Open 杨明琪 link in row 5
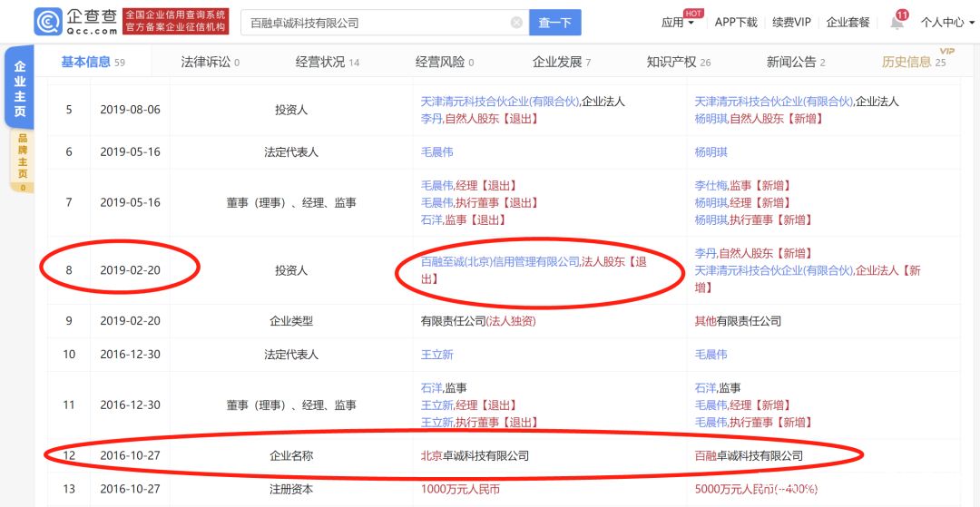980x507 pixels. tap(710, 118)
